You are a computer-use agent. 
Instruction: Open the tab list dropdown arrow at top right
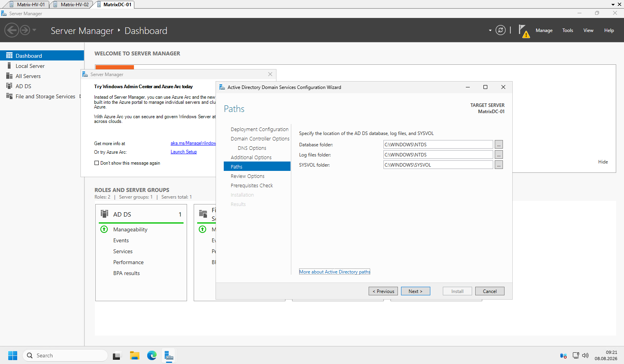[613, 5]
